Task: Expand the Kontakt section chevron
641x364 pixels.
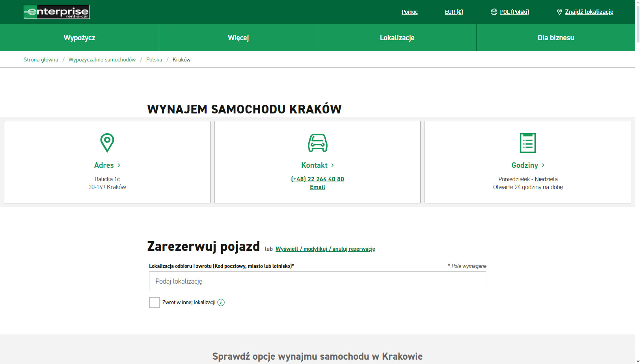Action: tap(332, 165)
